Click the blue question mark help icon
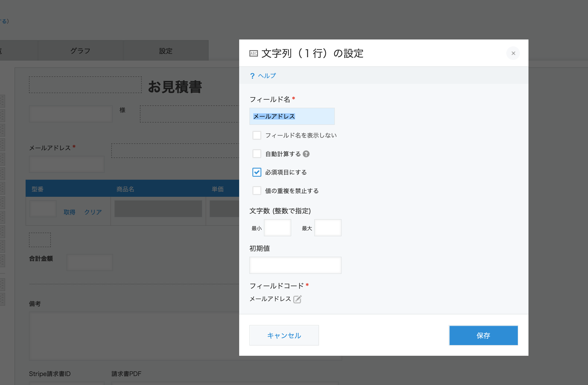Viewport: 588px width, 385px height. point(252,76)
